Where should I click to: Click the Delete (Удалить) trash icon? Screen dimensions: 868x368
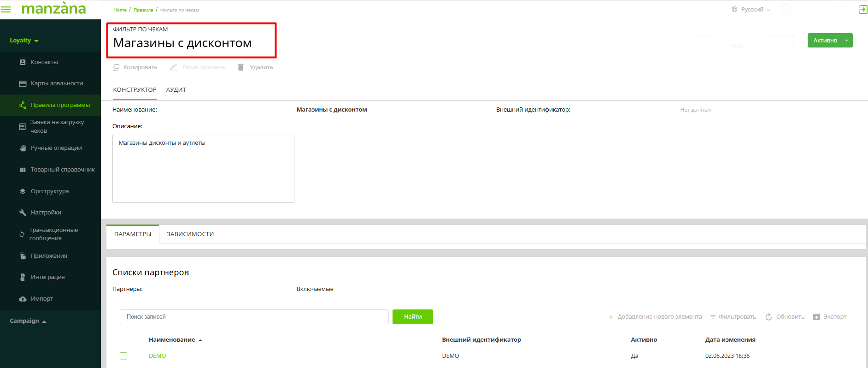[240, 67]
